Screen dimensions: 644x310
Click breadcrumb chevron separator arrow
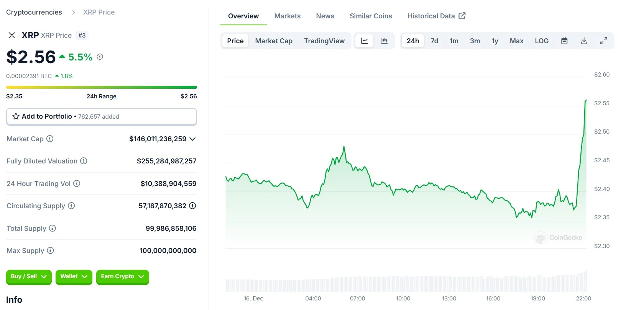[73, 12]
